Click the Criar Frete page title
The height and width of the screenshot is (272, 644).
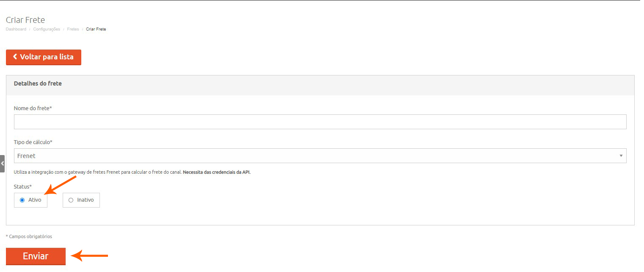(x=25, y=20)
